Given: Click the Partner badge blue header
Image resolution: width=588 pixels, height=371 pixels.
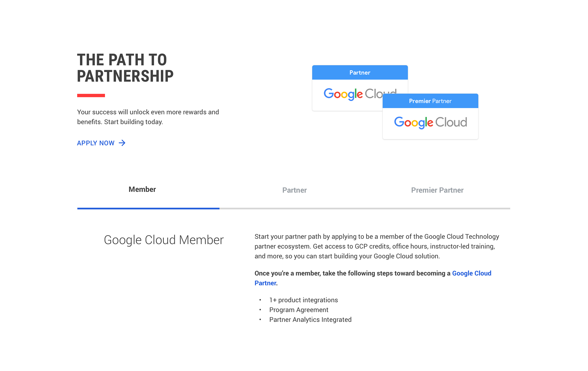Looking at the screenshot, I should pos(360,73).
